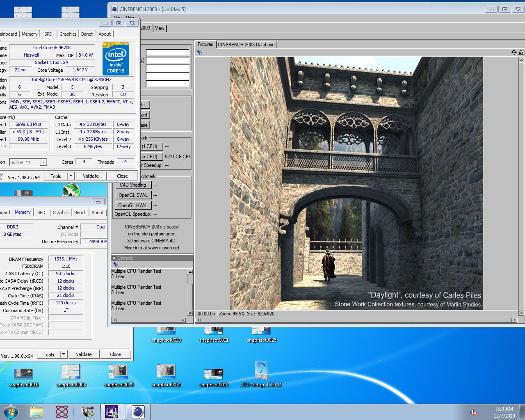Click the triangle zoom icon beside the move icon

[520, 52]
